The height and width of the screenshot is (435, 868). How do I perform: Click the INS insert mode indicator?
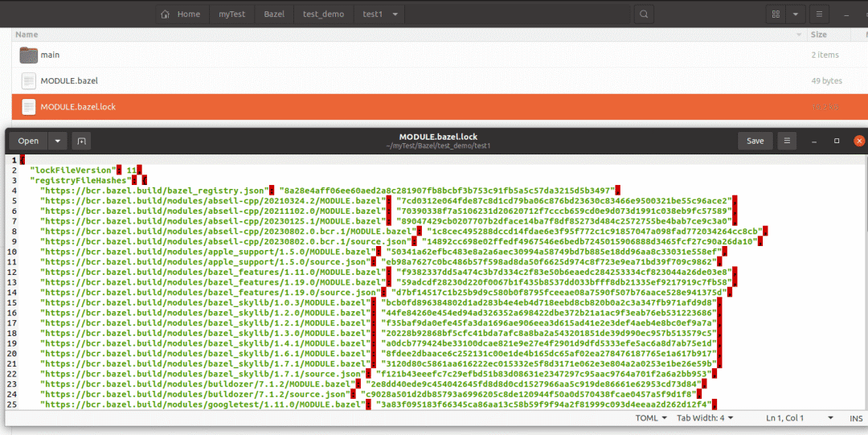pyautogui.click(x=856, y=418)
